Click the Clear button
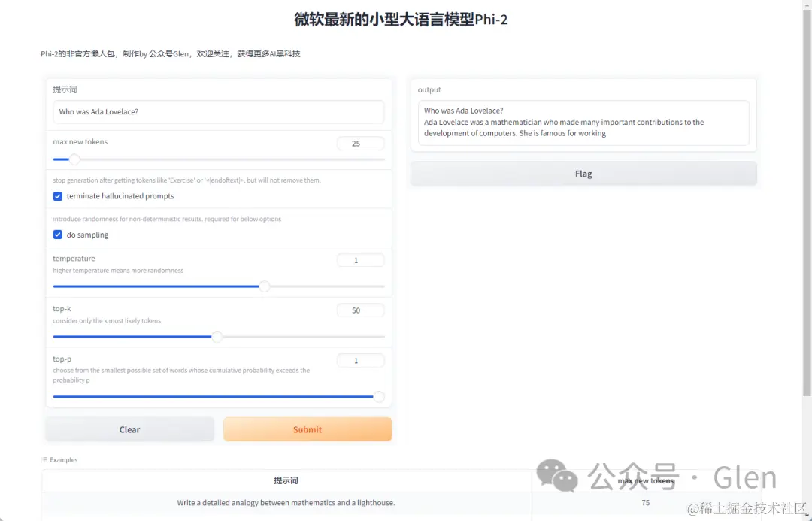 [129, 429]
